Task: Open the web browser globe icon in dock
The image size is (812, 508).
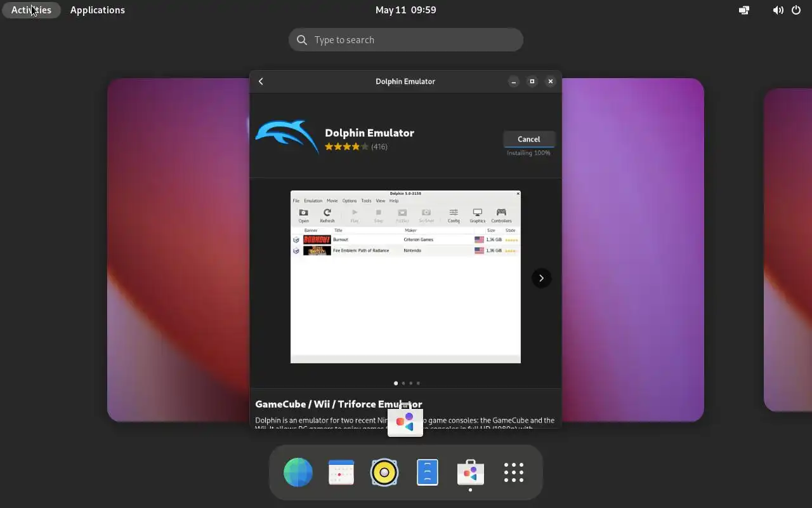Action: (298, 472)
